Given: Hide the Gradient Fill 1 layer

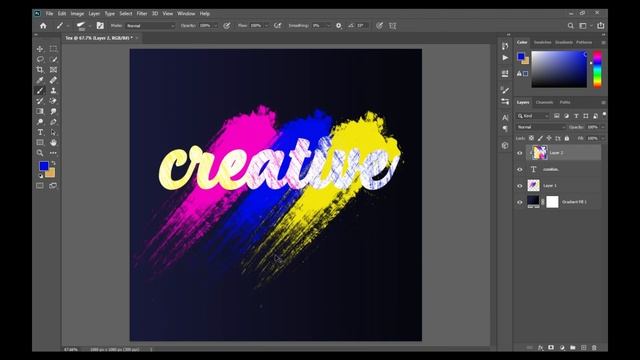Looking at the screenshot, I should click(520, 202).
